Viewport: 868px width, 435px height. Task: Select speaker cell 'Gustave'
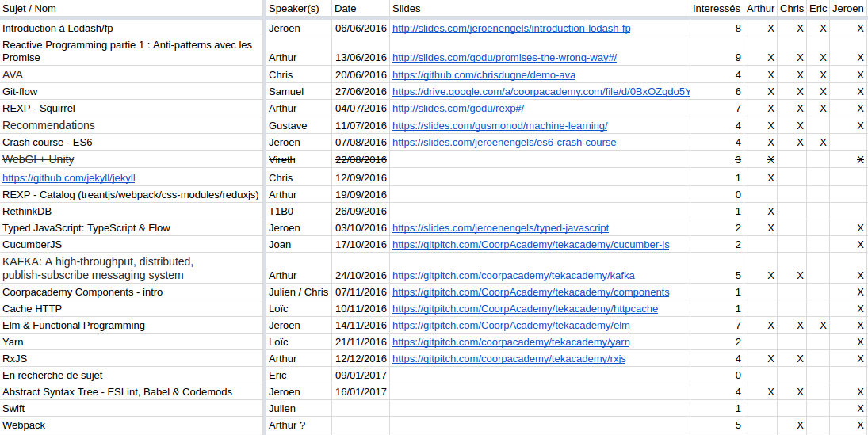coord(299,126)
